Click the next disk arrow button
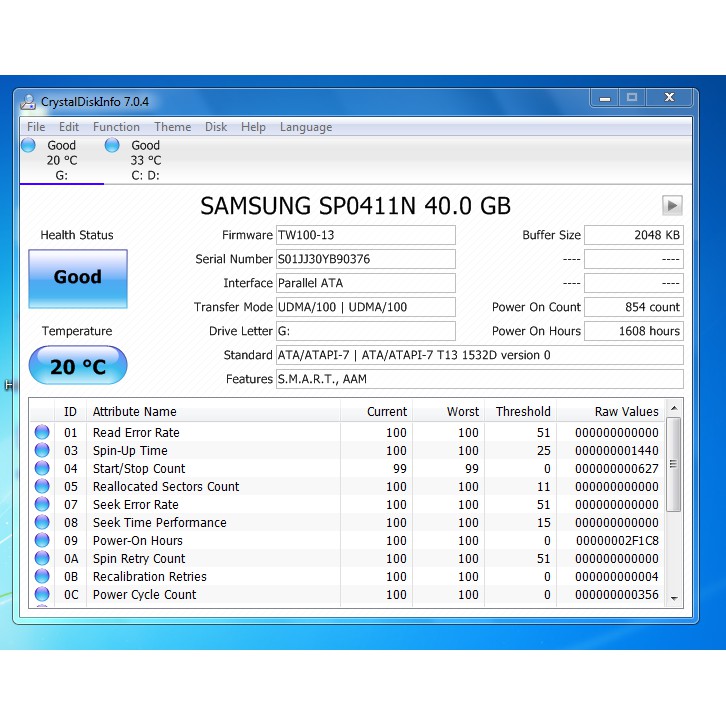Screen dimensions: 726x726 pos(672,205)
